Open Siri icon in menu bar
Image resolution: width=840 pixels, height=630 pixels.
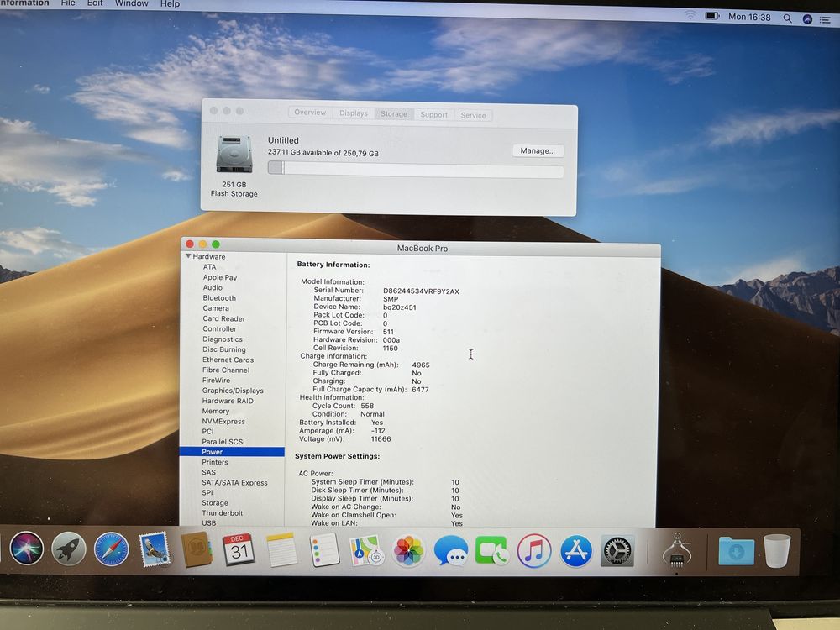[807, 19]
